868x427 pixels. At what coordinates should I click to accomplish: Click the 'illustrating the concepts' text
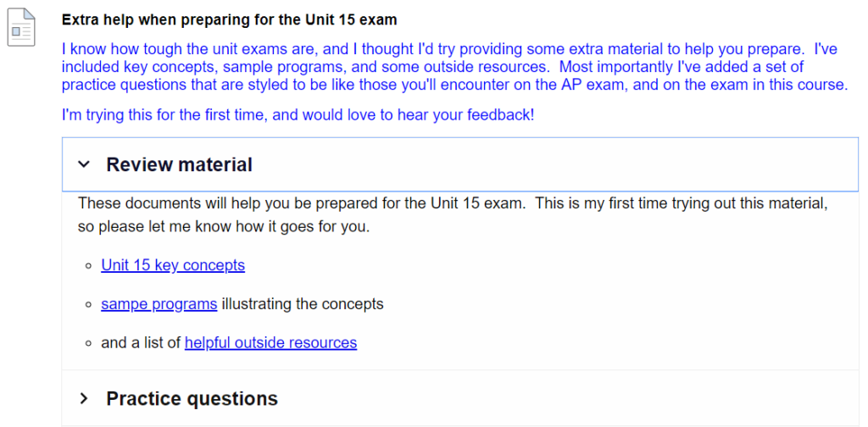point(303,303)
